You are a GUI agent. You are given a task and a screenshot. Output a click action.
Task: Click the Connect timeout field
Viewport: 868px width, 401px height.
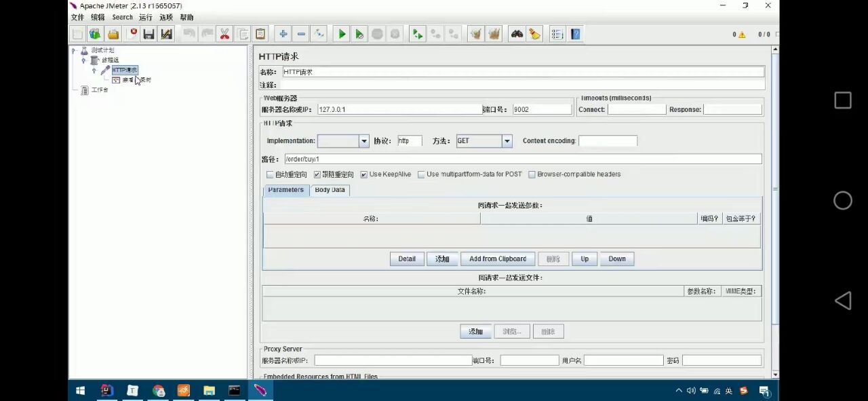(637, 109)
